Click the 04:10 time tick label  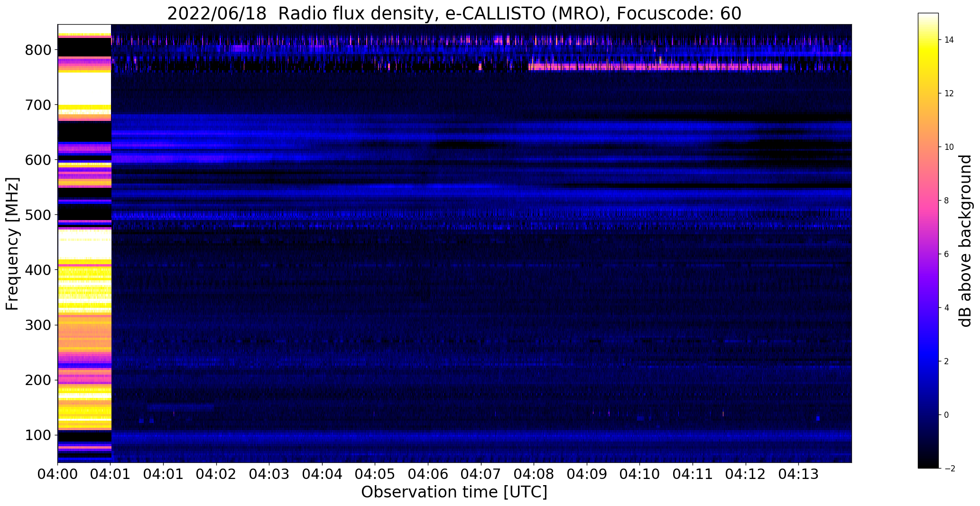coord(640,474)
